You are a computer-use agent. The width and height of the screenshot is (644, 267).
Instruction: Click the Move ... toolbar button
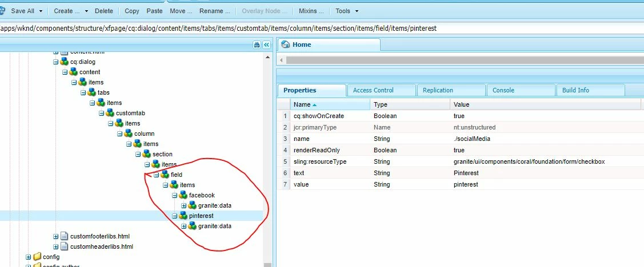[x=181, y=11]
